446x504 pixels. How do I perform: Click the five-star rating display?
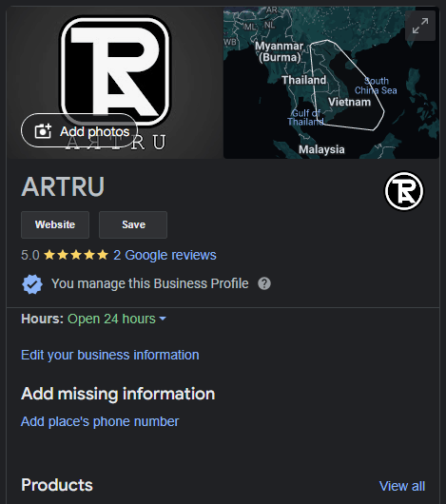coord(76,255)
